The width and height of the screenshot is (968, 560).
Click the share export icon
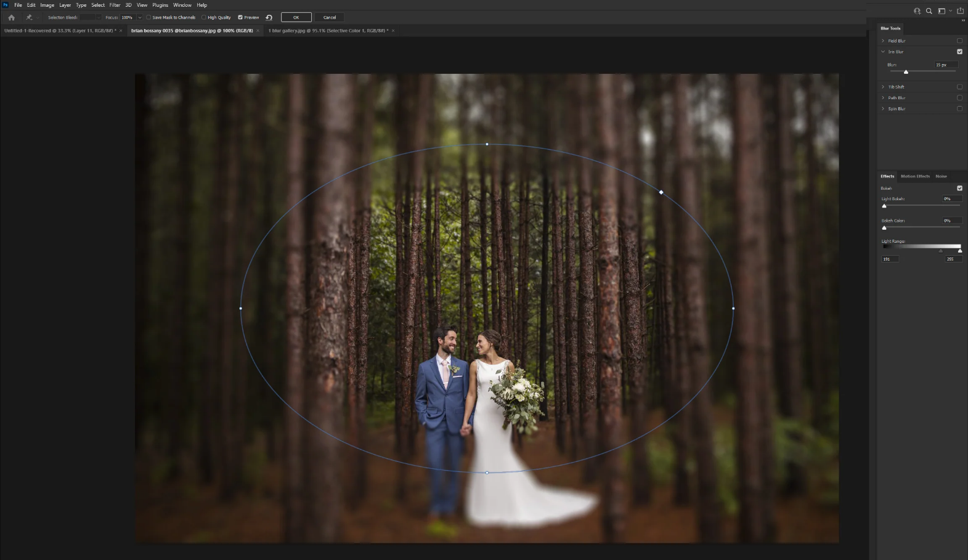[960, 11]
